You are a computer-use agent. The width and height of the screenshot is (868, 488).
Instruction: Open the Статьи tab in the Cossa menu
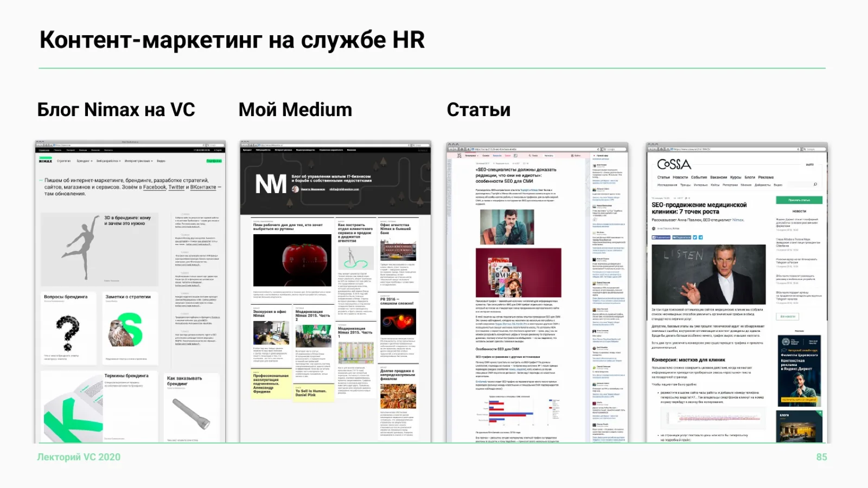coord(663,177)
